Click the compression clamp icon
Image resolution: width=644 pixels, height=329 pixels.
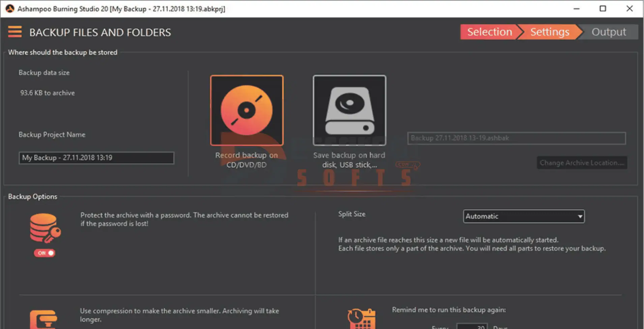click(x=44, y=319)
